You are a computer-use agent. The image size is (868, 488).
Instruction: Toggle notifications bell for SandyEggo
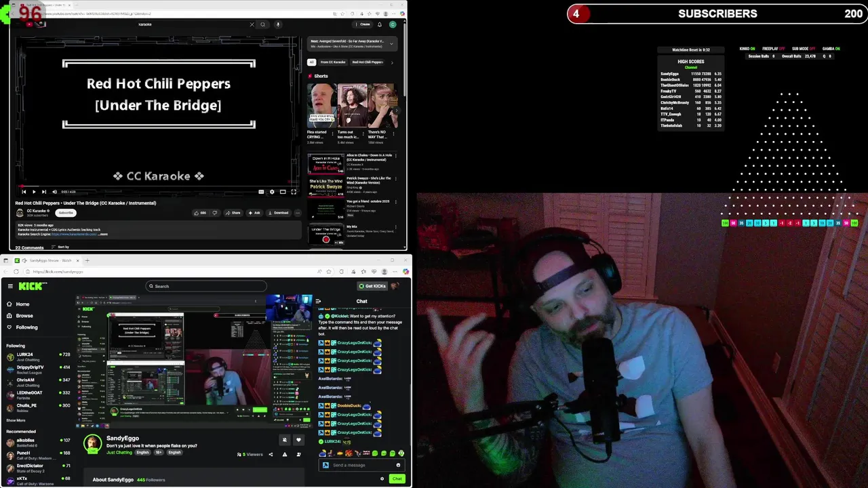(x=285, y=440)
